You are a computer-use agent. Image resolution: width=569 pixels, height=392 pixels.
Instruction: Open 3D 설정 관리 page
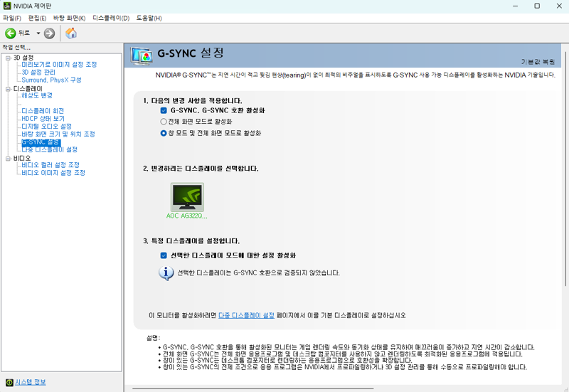tap(38, 73)
